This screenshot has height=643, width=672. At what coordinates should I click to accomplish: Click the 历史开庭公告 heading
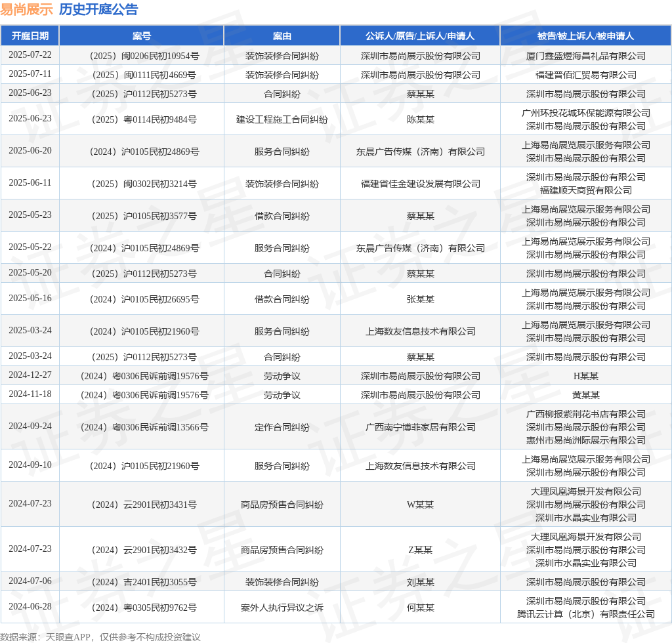pyautogui.click(x=98, y=9)
